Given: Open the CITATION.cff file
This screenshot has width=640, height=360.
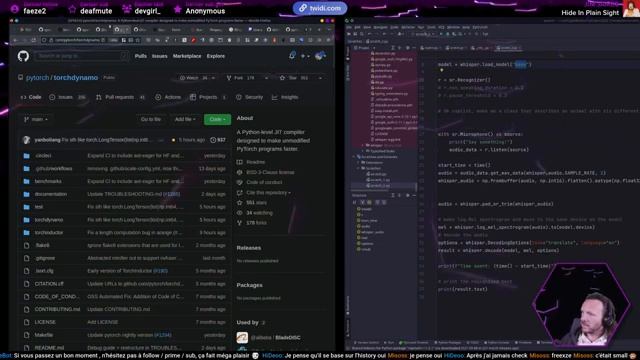Looking at the screenshot, I should click(49, 284).
